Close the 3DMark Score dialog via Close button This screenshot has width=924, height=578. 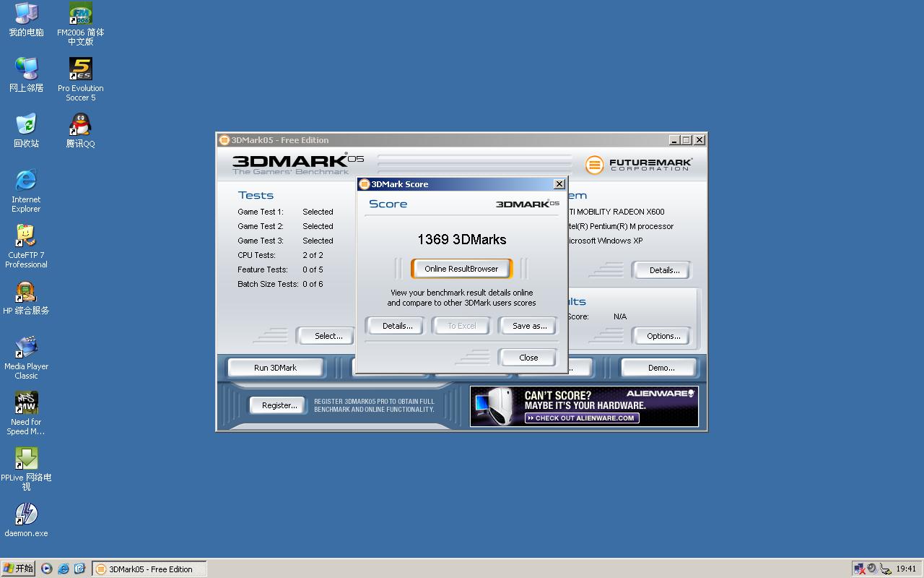point(528,358)
